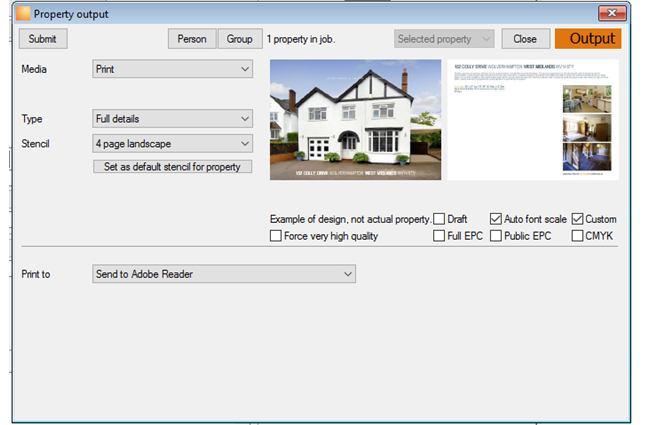
Task: Click 'Example of design, not actual property.' text
Action: (350, 219)
